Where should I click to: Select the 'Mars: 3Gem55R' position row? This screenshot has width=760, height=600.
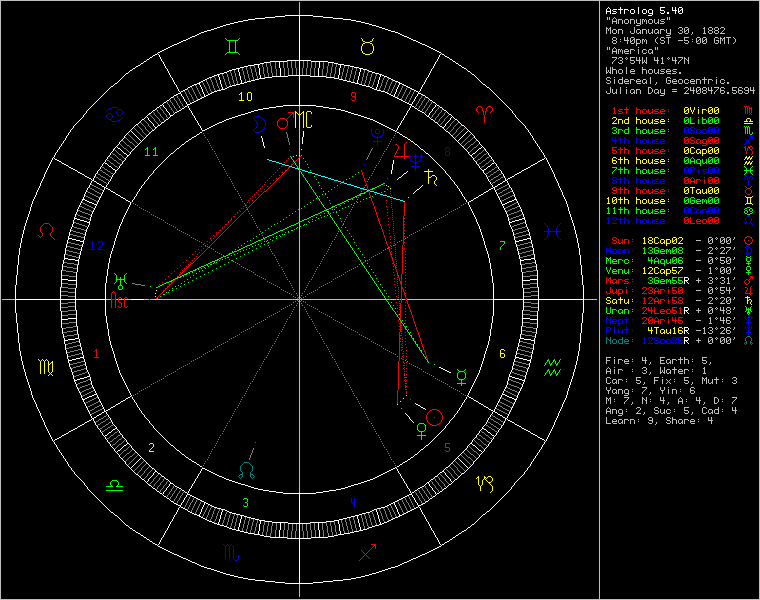point(679,281)
